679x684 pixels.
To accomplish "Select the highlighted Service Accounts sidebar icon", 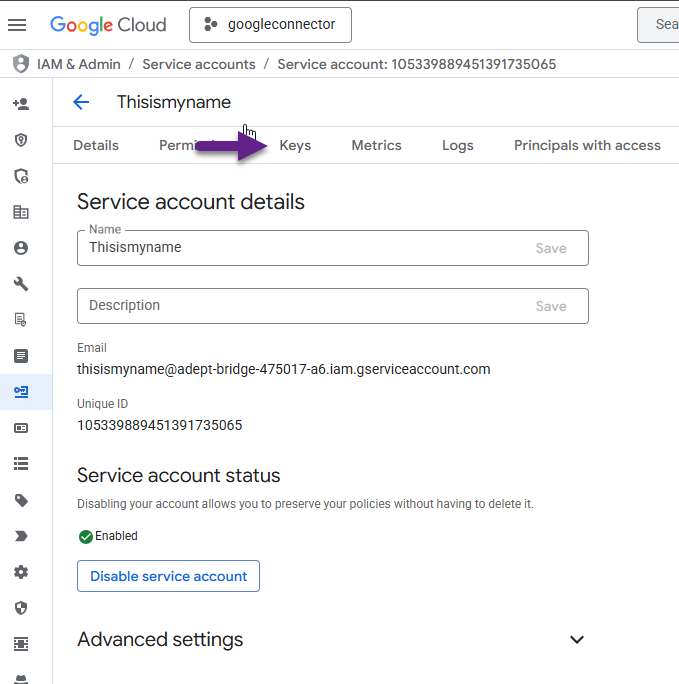I will click(20, 392).
